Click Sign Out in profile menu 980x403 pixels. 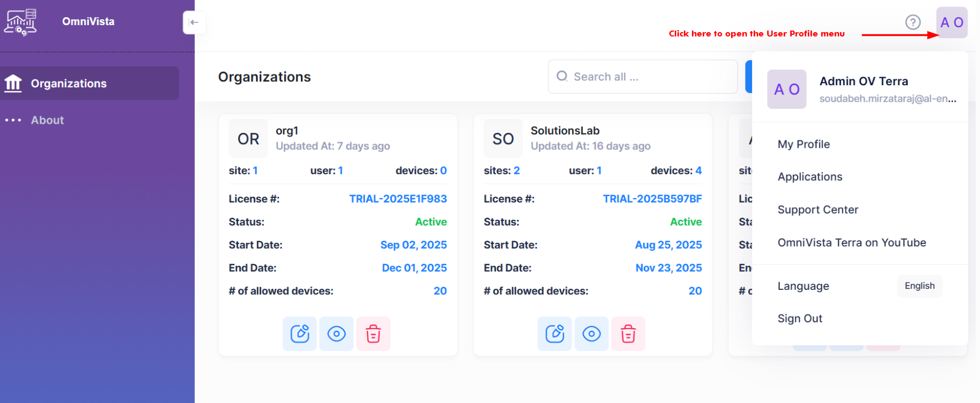click(800, 318)
